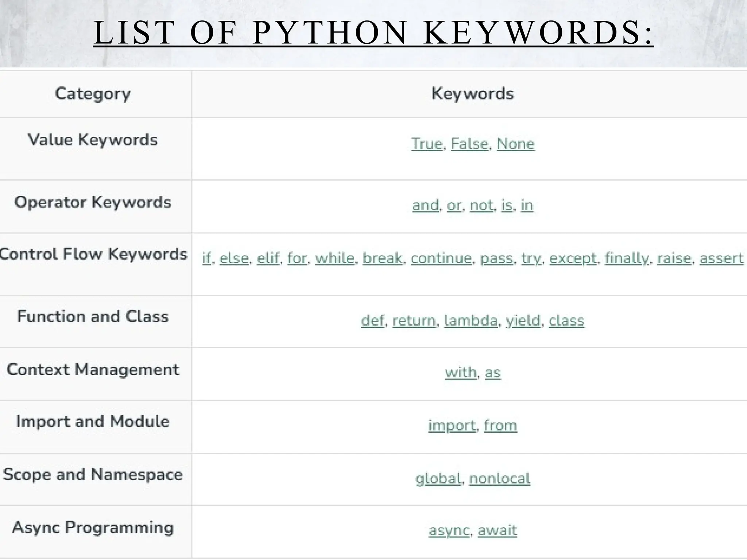Open the await keyword link
Image resolution: width=747 pixels, height=560 pixels.
[497, 530]
